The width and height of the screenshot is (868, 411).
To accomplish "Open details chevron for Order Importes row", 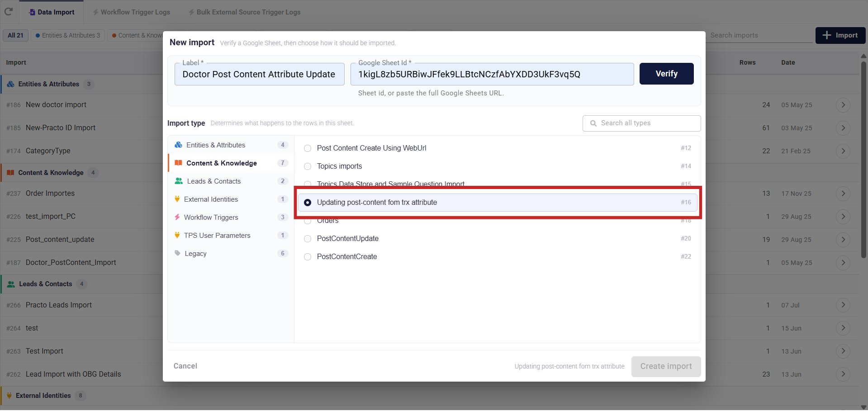I will pos(843,194).
